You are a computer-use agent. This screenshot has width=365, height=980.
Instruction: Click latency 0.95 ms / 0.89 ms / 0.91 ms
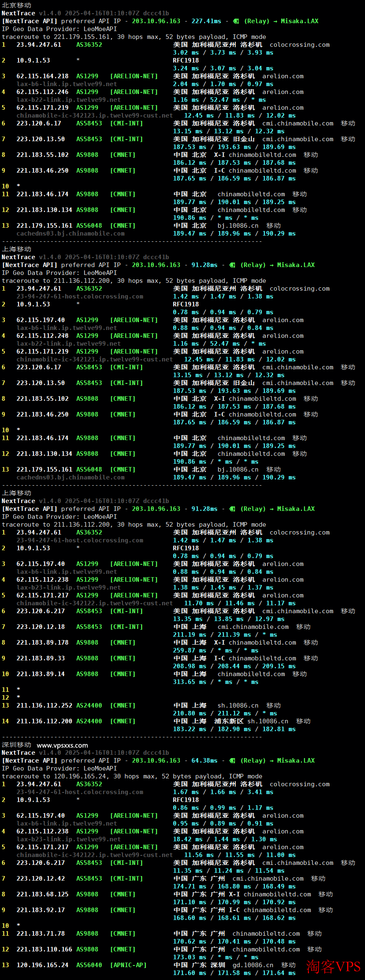[223, 823]
